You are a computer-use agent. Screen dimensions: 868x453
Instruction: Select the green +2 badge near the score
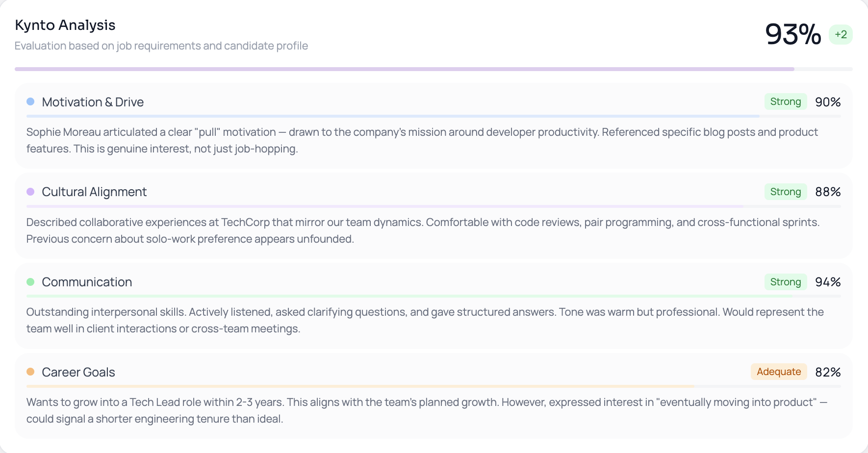[x=841, y=34]
